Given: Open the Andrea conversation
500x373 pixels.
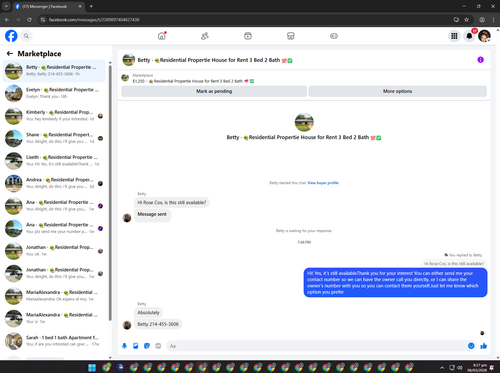Looking at the screenshot, I should click(x=54, y=183).
